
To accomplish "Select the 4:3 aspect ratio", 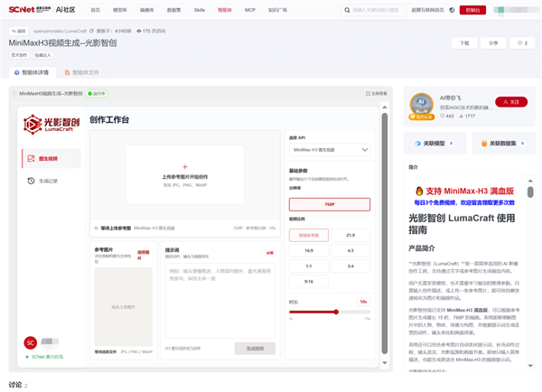I will 350,250.
